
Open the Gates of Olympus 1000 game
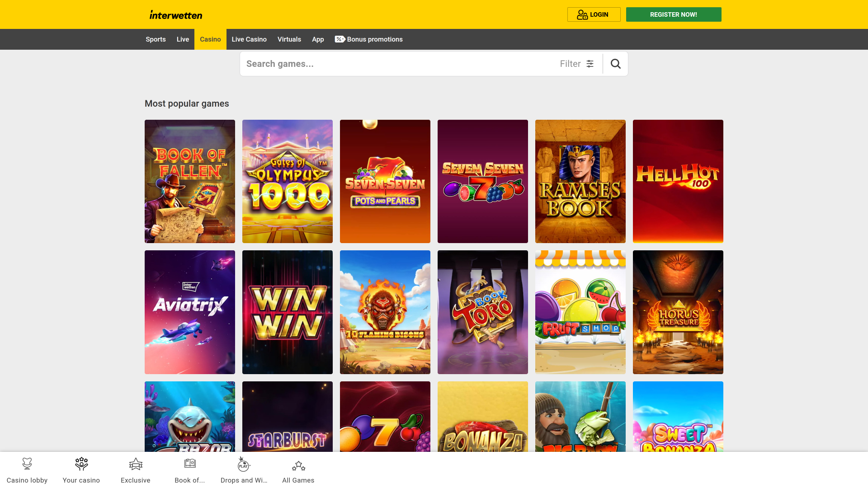click(287, 181)
